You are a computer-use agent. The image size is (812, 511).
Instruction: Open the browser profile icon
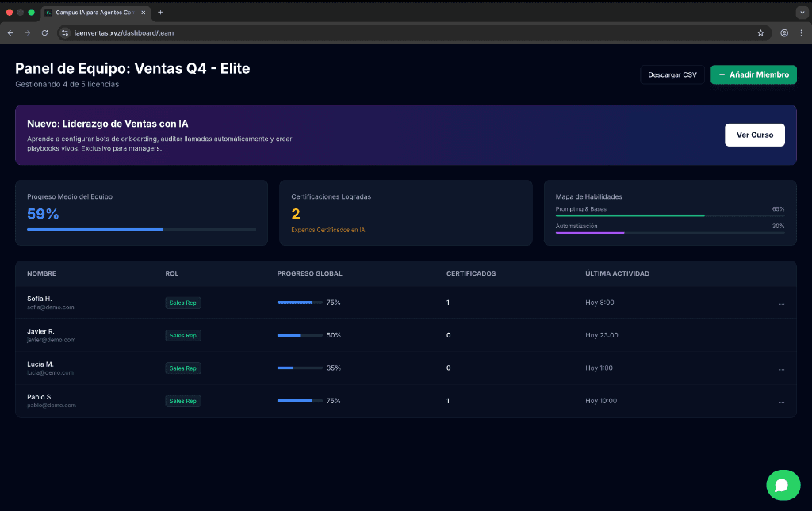(783, 32)
